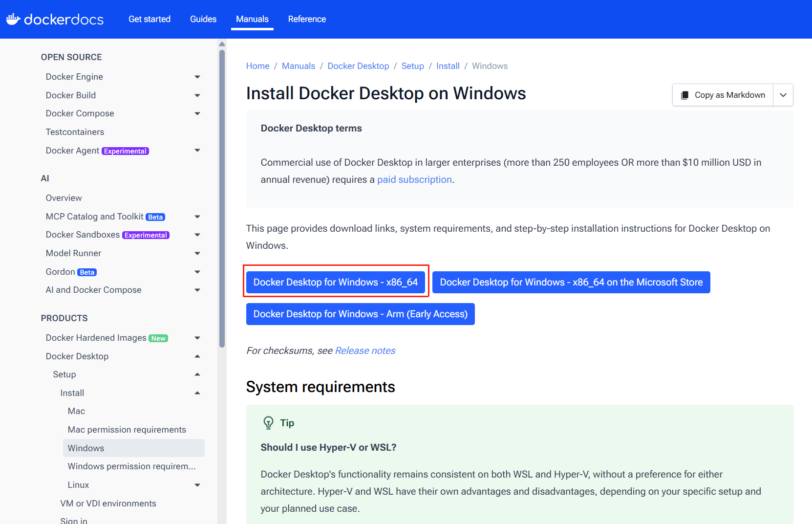Click the dockerdocs whale logo
This screenshot has width=812, height=524.
(13, 19)
